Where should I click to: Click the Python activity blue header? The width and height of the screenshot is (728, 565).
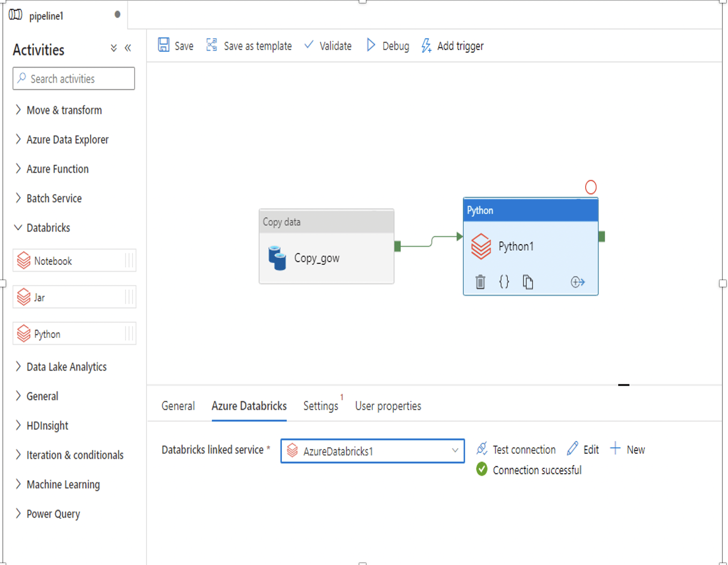[531, 210]
